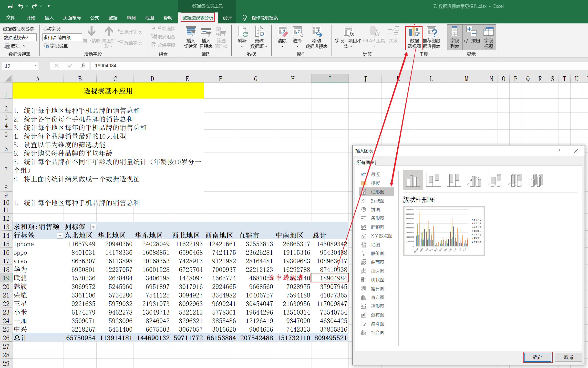The image size is (588, 368).
Task: Toggle Field Headers (字段标题) display
Action: click(488, 37)
